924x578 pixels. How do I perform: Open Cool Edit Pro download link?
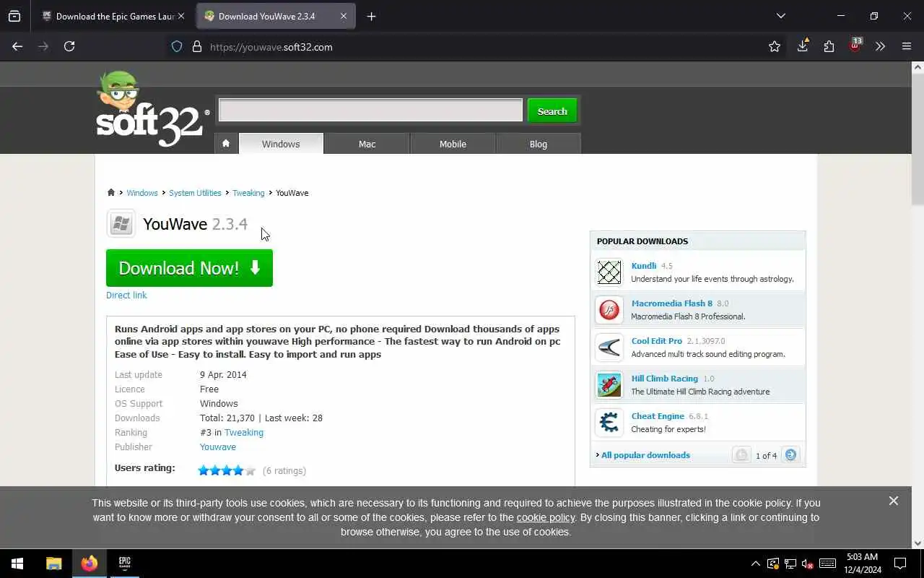point(656,341)
